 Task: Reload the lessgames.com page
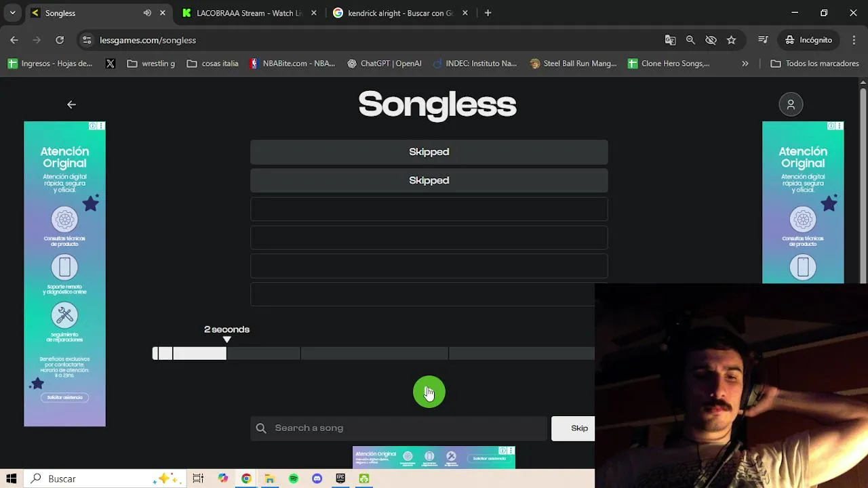pos(60,40)
